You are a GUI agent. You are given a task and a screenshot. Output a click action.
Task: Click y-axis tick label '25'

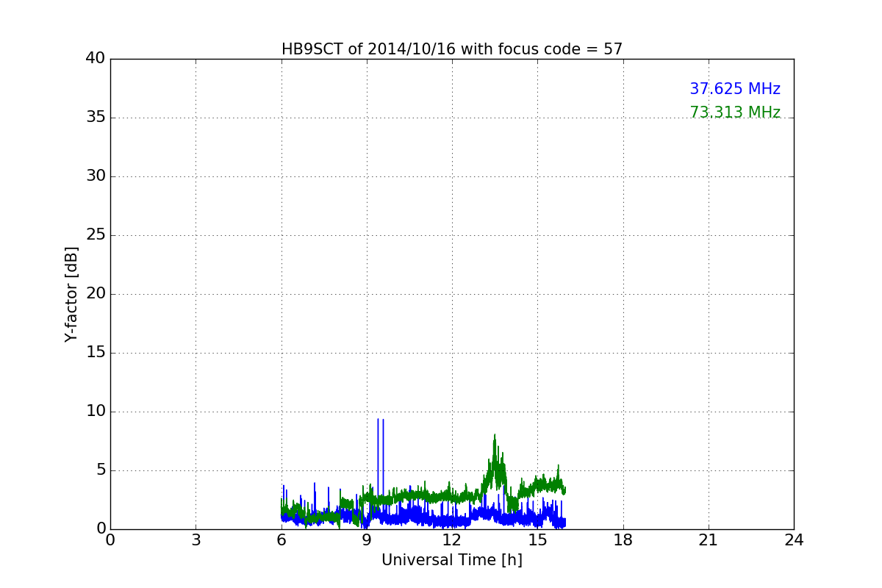click(x=96, y=235)
